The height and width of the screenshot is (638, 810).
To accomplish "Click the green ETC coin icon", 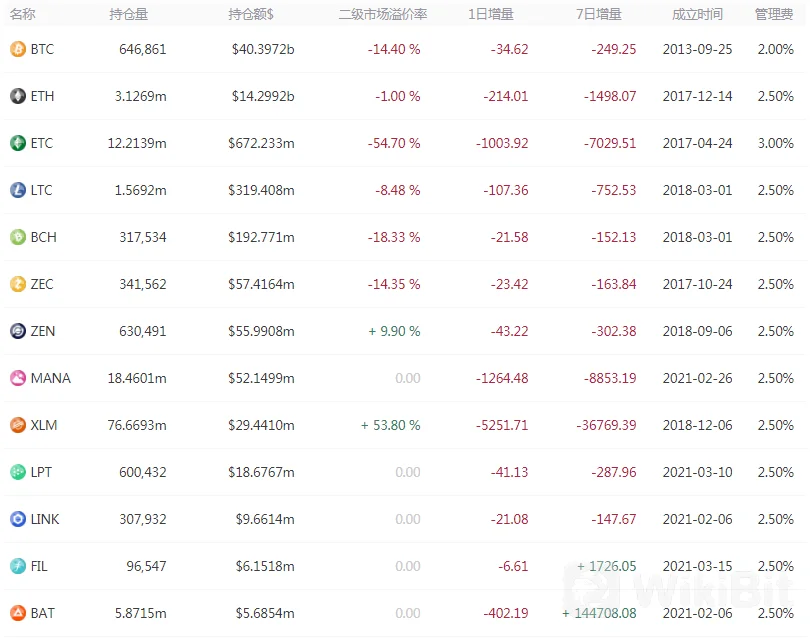I will (18, 143).
